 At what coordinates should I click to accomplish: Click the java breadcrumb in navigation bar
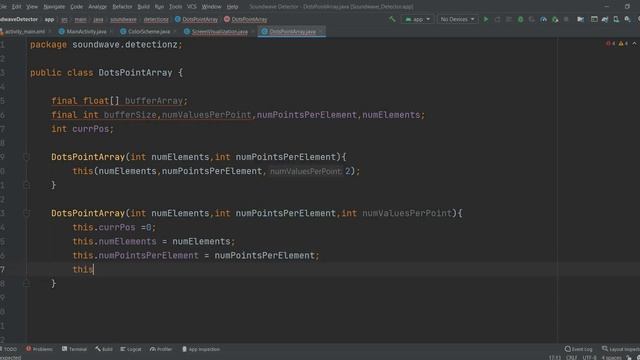click(98, 19)
